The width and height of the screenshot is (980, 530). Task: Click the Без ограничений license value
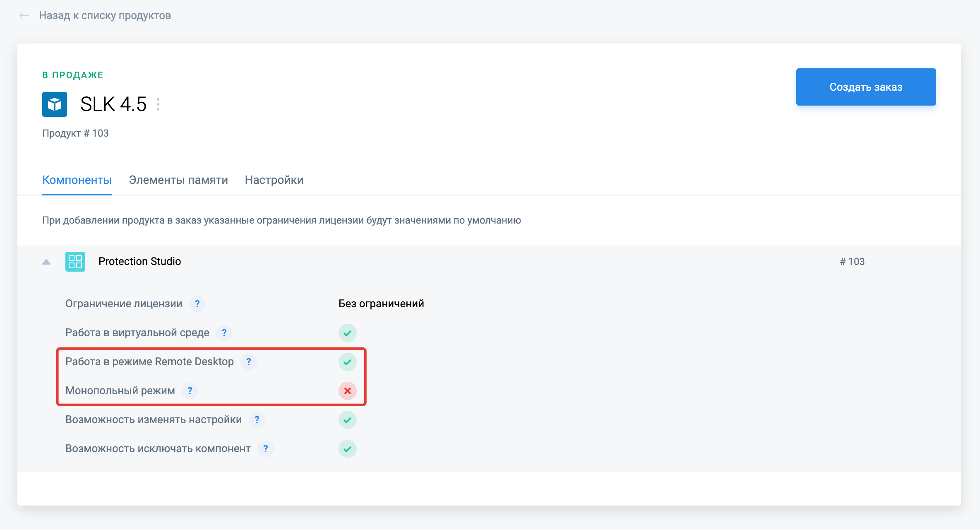(381, 304)
